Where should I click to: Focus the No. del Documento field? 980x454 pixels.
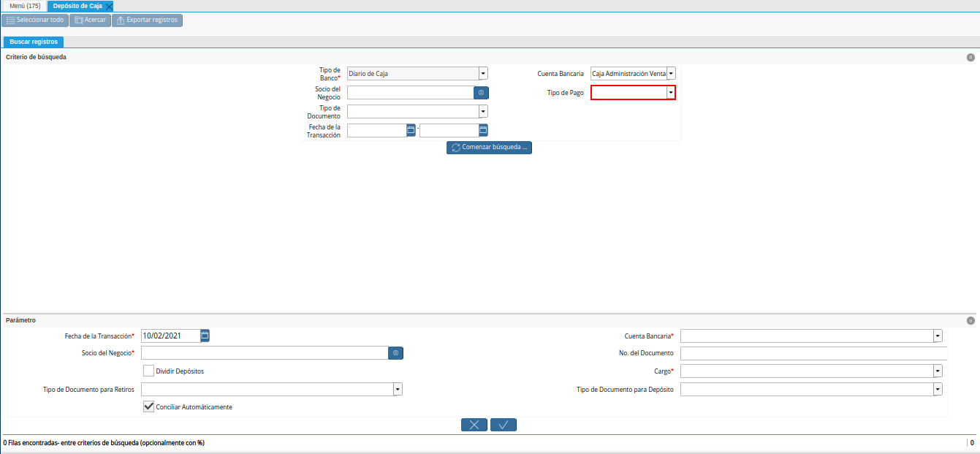[813, 353]
